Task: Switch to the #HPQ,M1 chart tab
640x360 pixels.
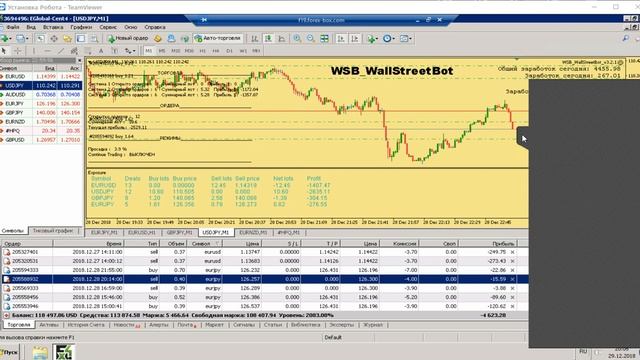Action: pos(289,232)
